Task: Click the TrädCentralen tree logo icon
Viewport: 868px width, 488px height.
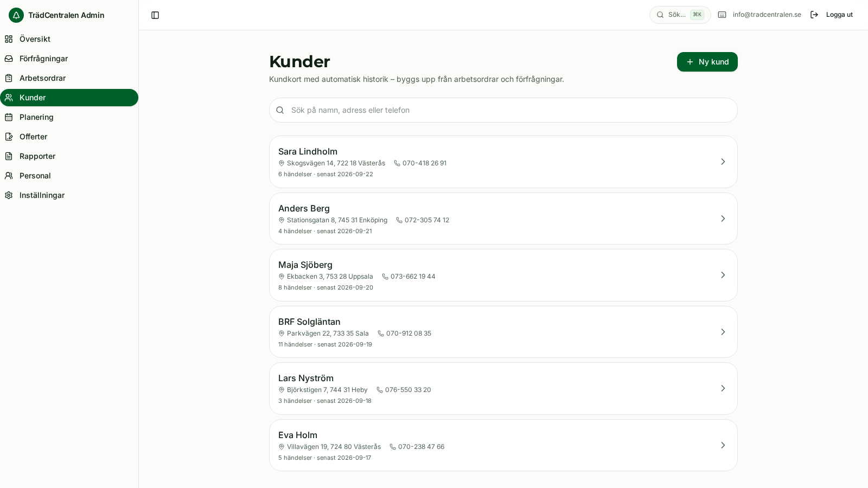Action: (x=16, y=15)
